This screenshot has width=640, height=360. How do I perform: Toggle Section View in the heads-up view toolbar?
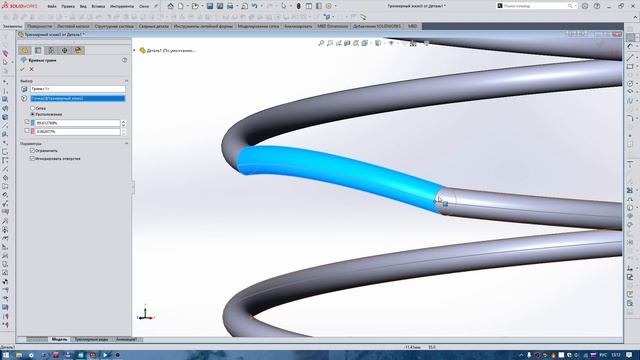pos(347,43)
